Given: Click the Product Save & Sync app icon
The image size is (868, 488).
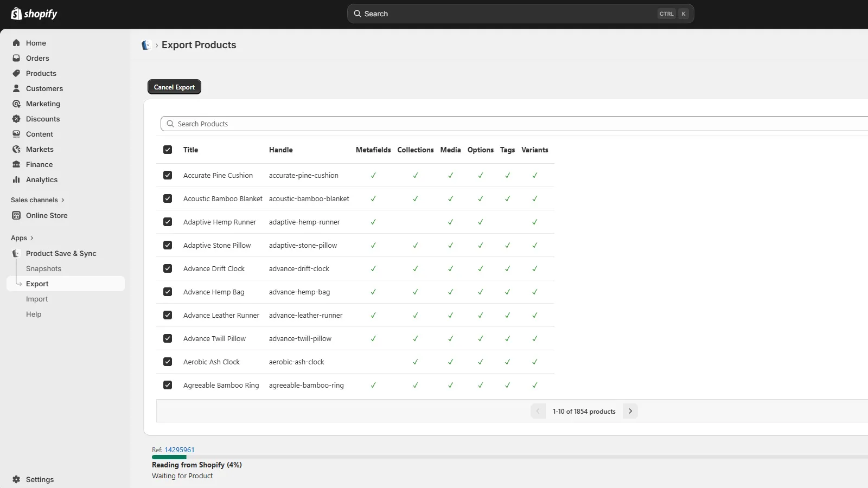Looking at the screenshot, I should (16, 253).
